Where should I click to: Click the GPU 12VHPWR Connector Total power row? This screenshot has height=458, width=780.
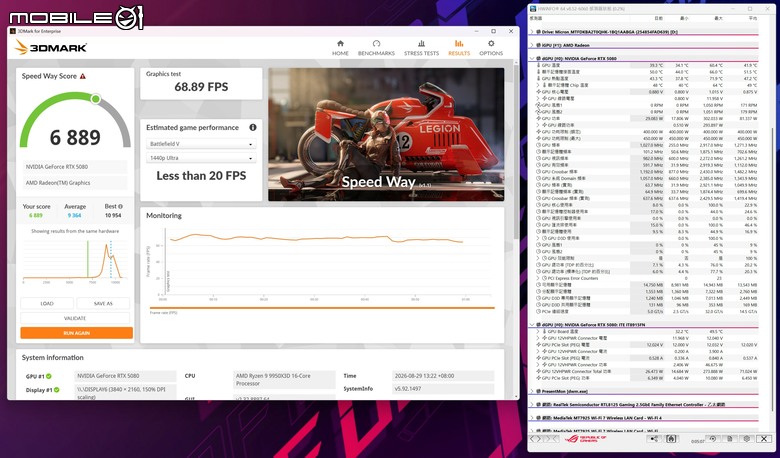pyautogui.click(x=646, y=371)
